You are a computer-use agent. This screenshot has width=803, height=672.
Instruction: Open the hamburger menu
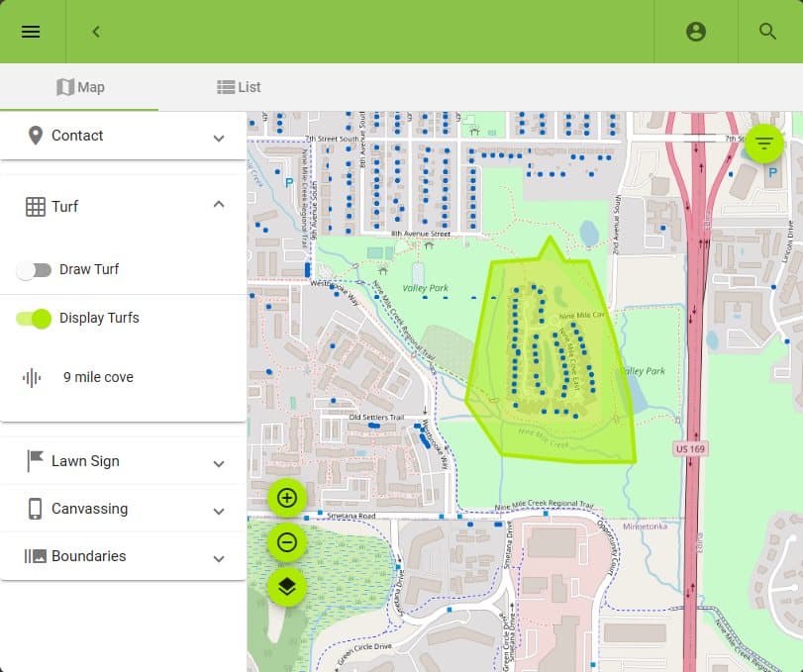pos(31,32)
